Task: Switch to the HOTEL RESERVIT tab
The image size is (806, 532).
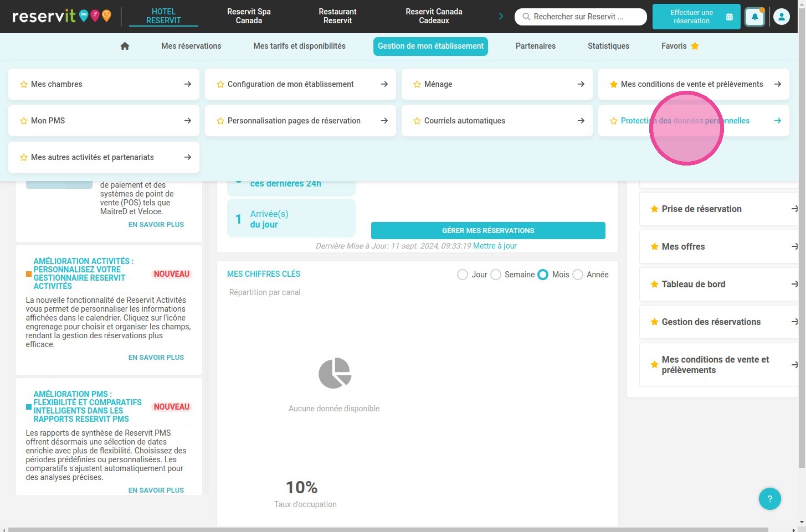Action: pos(163,16)
